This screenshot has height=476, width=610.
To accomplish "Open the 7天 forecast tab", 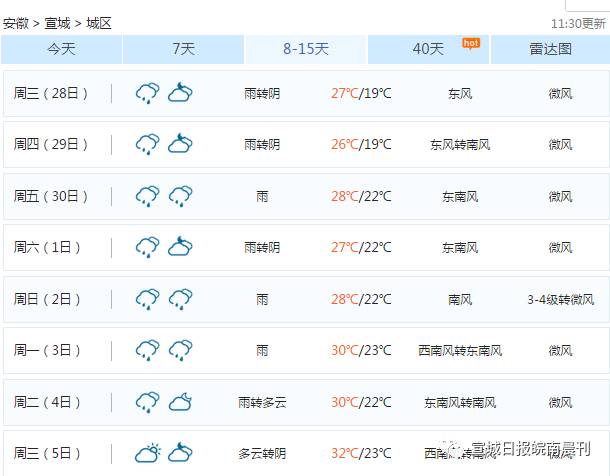I will click(x=183, y=49).
